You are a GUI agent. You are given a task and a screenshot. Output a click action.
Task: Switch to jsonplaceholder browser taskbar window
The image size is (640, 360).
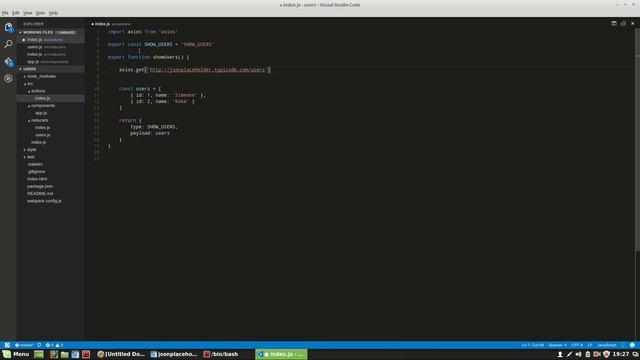point(174,354)
